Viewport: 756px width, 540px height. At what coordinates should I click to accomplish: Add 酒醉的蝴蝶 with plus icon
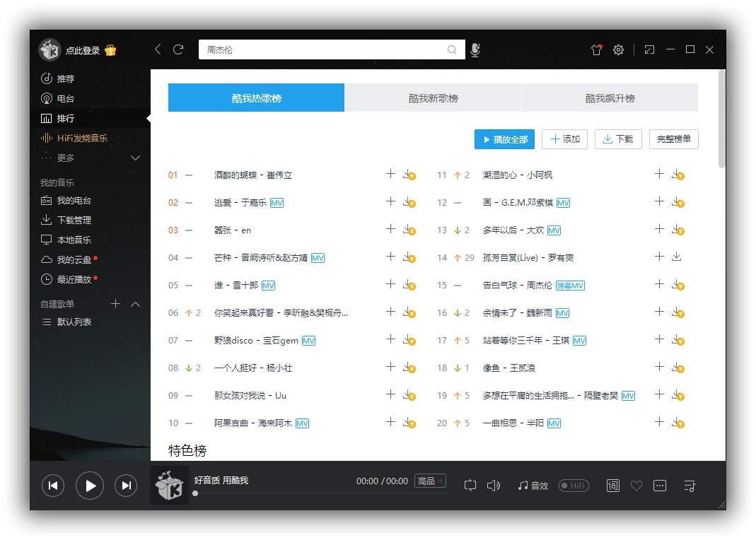point(390,174)
